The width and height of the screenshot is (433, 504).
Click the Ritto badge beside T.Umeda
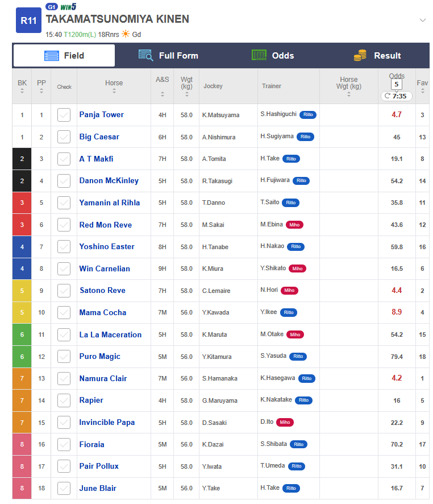(297, 466)
